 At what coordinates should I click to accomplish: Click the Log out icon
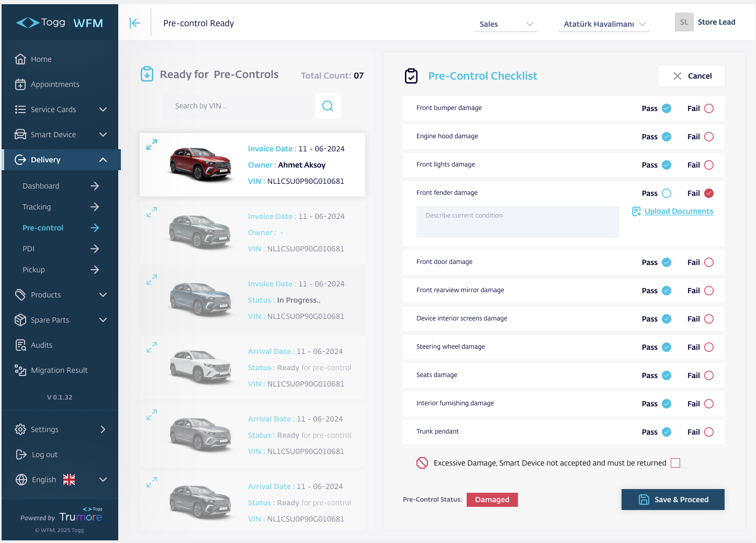coord(21,455)
